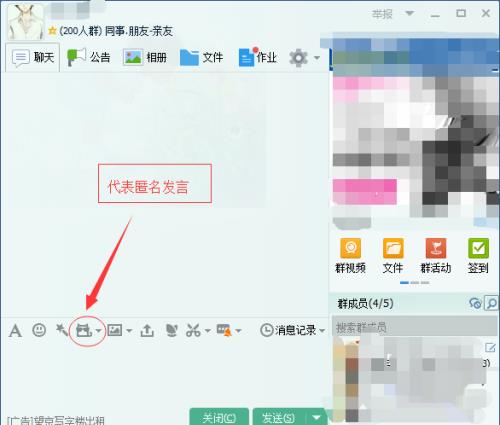Click the group avatar picture

[x=26, y=21]
